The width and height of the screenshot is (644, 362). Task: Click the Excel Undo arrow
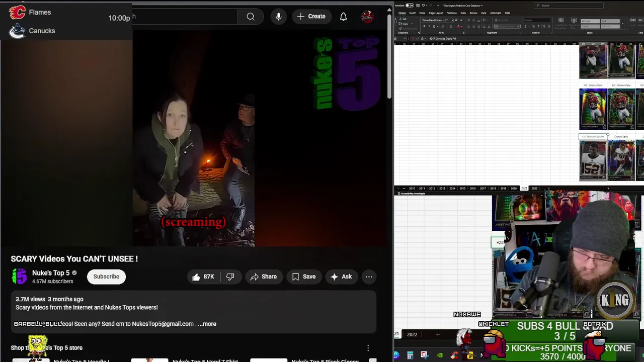(x=423, y=6)
